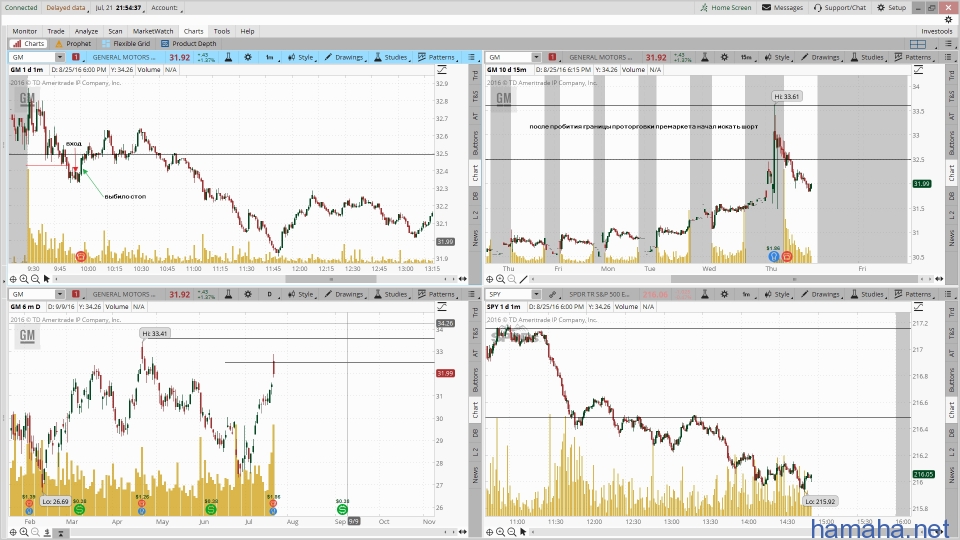Switch to the Tools tab
Viewport: 960px width, 540px height.
point(222,31)
